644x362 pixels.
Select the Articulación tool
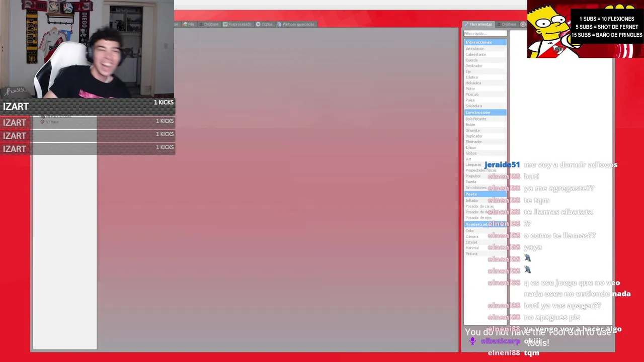click(485, 49)
